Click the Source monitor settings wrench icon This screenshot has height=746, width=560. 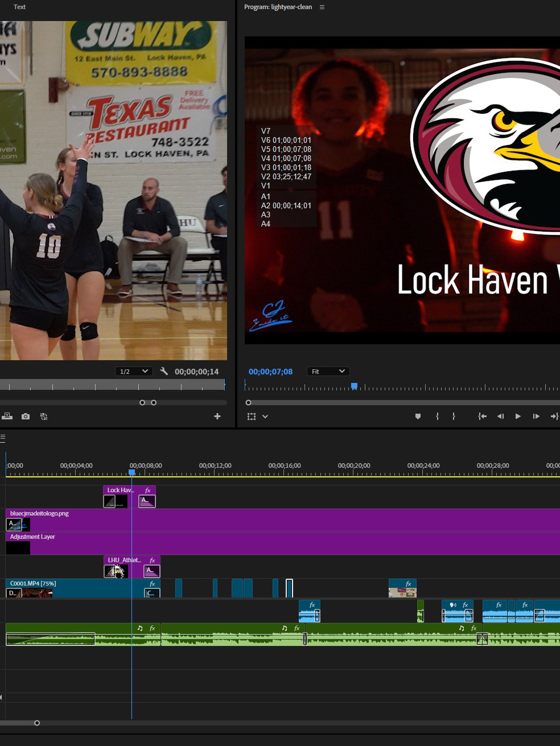(x=164, y=371)
